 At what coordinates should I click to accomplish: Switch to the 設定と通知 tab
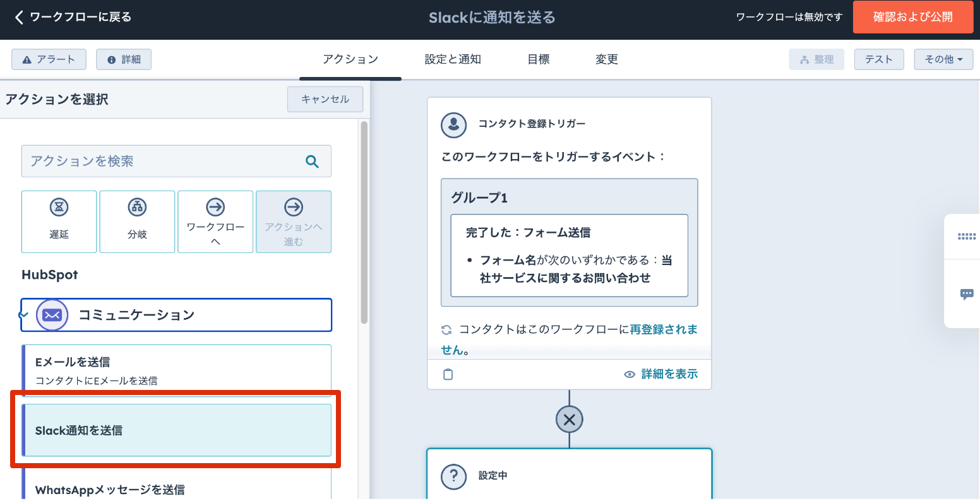click(x=453, y=59)
